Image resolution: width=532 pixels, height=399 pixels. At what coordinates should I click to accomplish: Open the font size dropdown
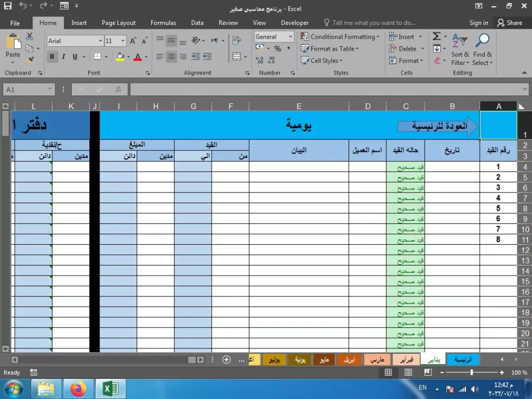point(123,40)
